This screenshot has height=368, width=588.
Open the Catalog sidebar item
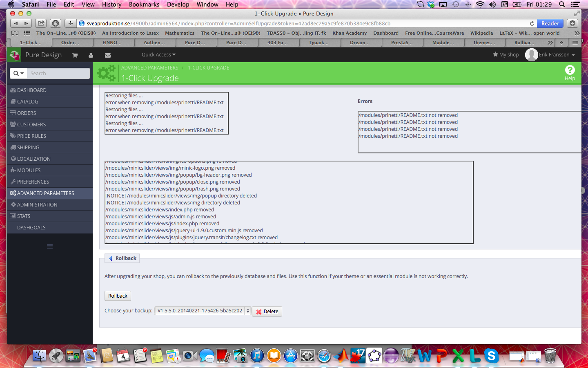pos(50,101)
